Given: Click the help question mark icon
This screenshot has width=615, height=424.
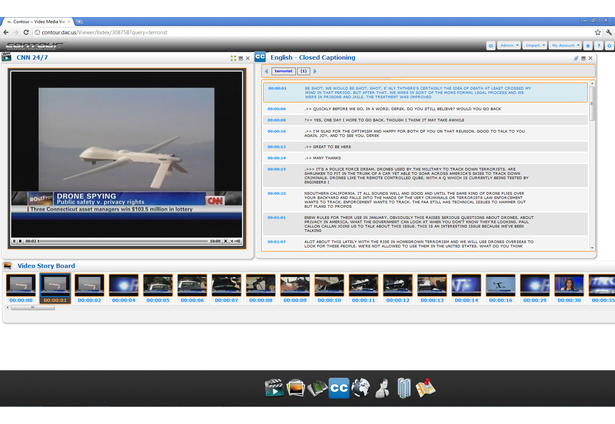Looking at the screenshot, I should tap(599, 46).
